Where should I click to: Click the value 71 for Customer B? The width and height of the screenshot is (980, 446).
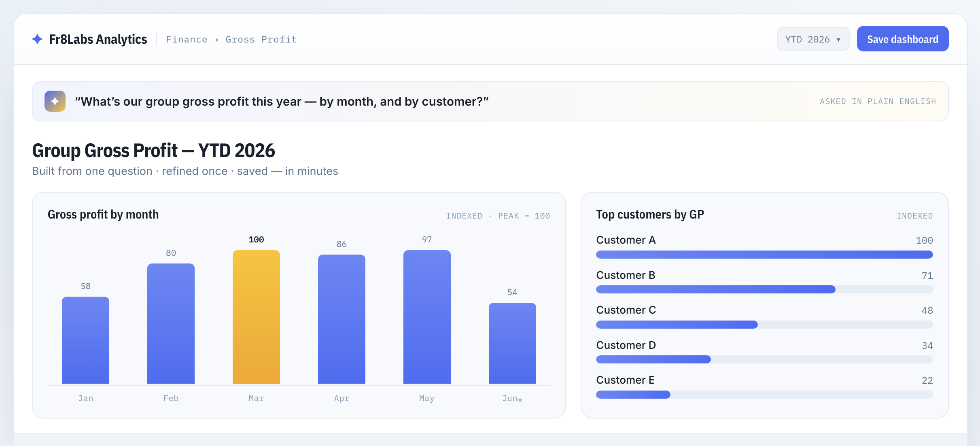point(927,276)
